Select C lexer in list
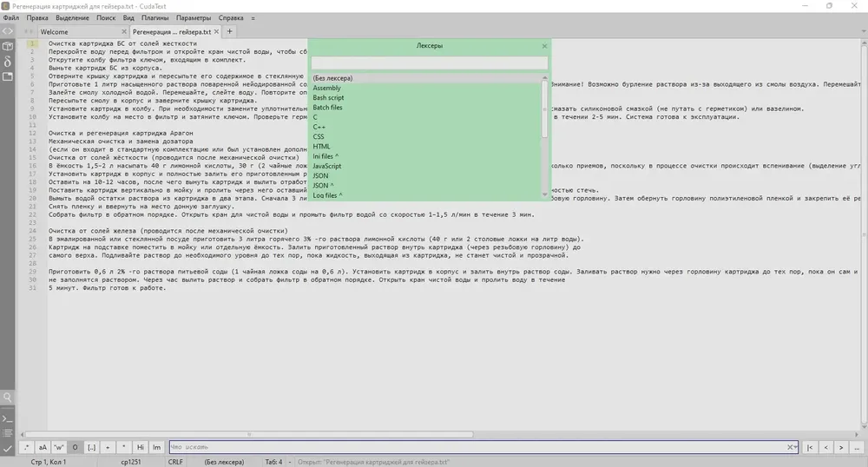 click(x=425, y=117)
